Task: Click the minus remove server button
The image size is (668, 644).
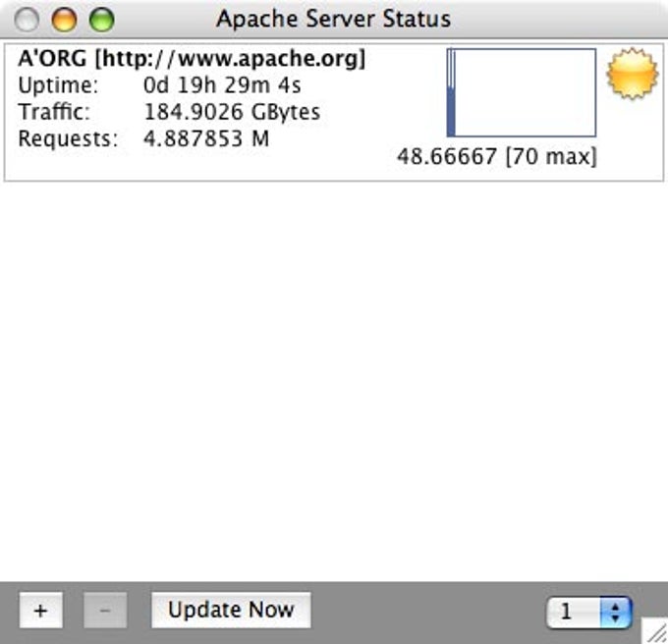Action: (x=105, y=611)
